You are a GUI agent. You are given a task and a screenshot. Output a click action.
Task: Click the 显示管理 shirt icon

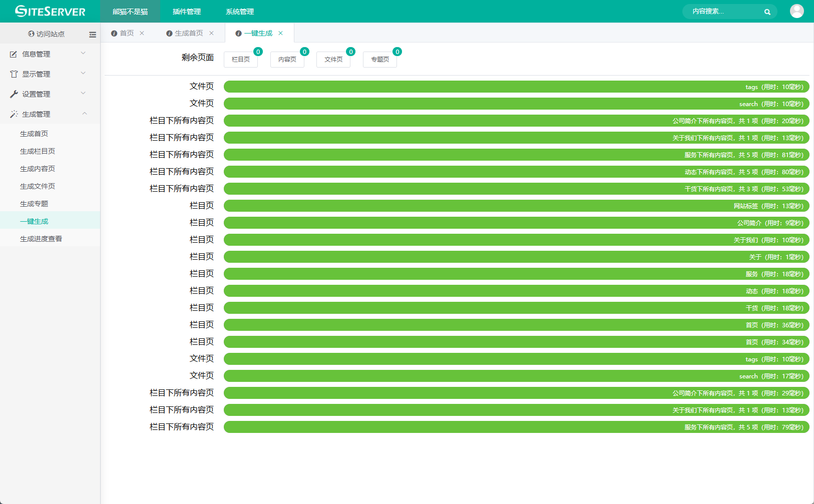(x=14, y=74)
